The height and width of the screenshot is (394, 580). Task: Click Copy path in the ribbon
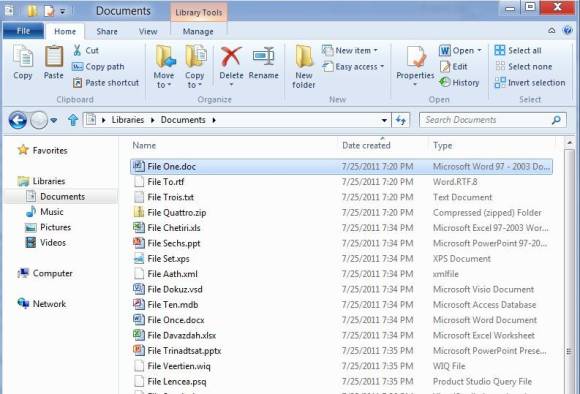[98, 67]
